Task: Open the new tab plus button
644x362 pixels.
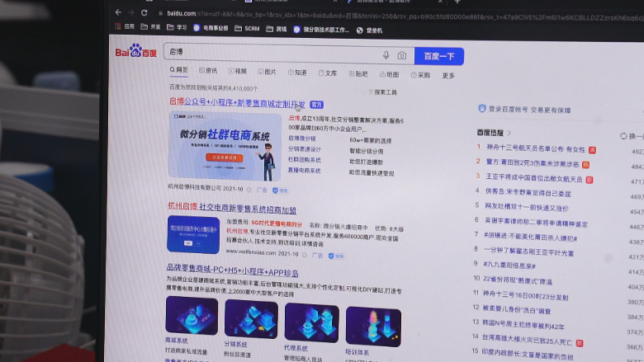Action: (x=457, y=2)
